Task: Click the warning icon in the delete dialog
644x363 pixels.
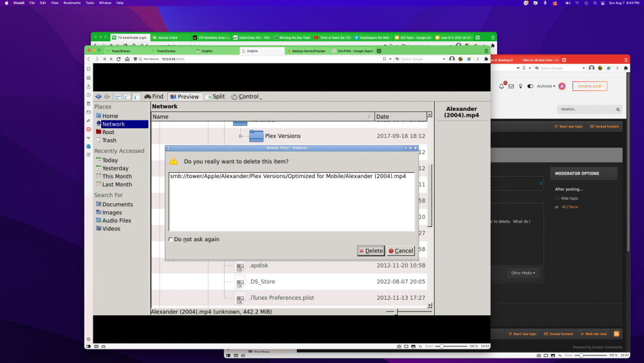Action: pyautogui.click(x=174, y=161)
